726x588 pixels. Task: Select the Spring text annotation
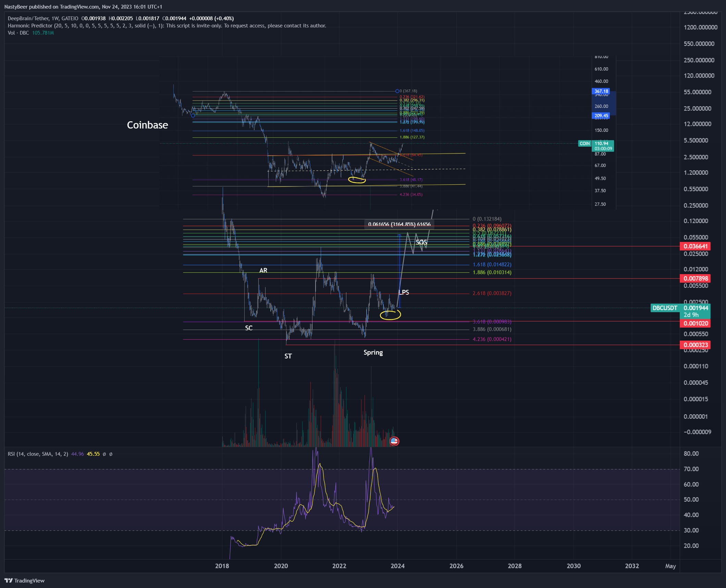pos(373,353)
